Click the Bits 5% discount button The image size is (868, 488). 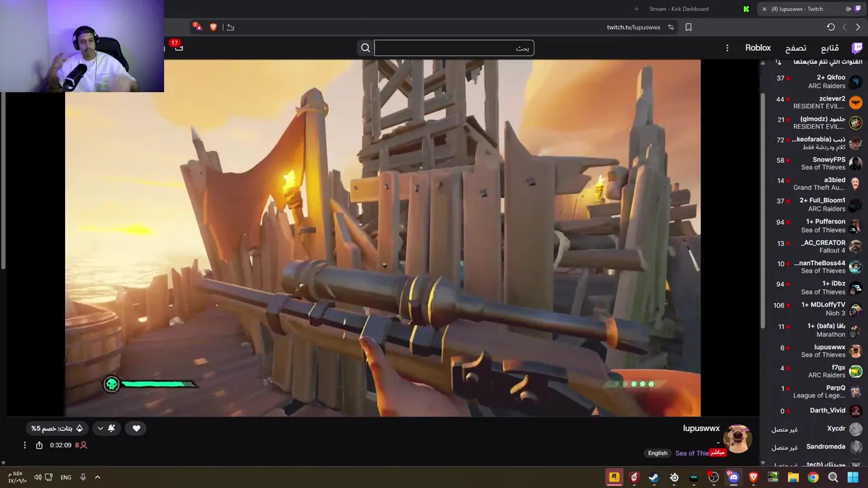coord(57,428)
